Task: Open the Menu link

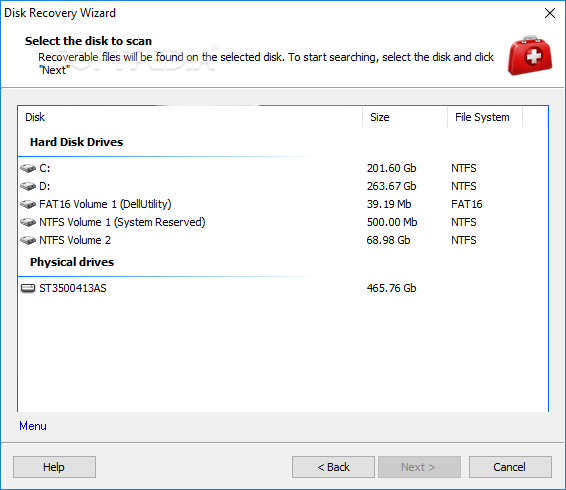Action: click(x=33, y=426)
